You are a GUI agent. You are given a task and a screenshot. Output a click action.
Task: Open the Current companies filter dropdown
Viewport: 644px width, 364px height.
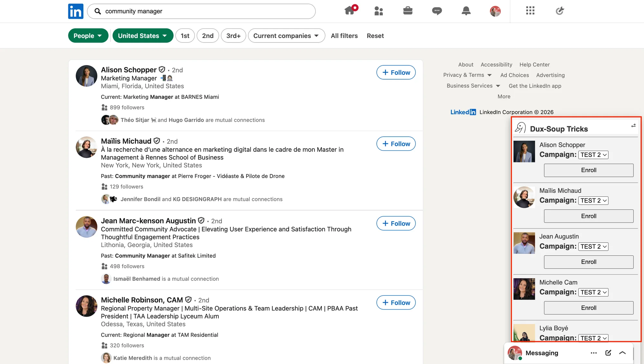pyautogui.click(x=286, y=36)
